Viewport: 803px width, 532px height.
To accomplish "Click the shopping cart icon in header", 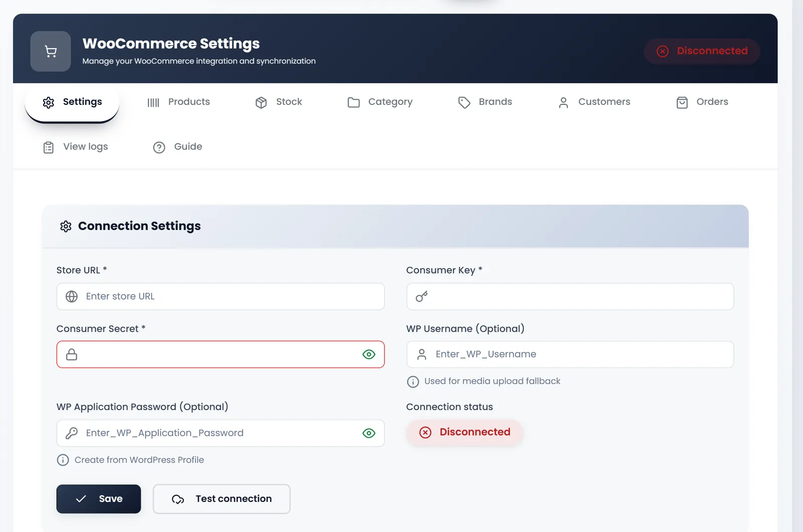I will 51,51.
